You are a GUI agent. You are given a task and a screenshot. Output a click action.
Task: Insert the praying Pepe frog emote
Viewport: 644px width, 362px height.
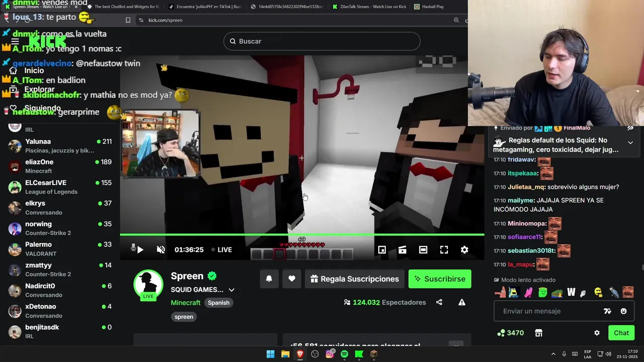[557, 292]
